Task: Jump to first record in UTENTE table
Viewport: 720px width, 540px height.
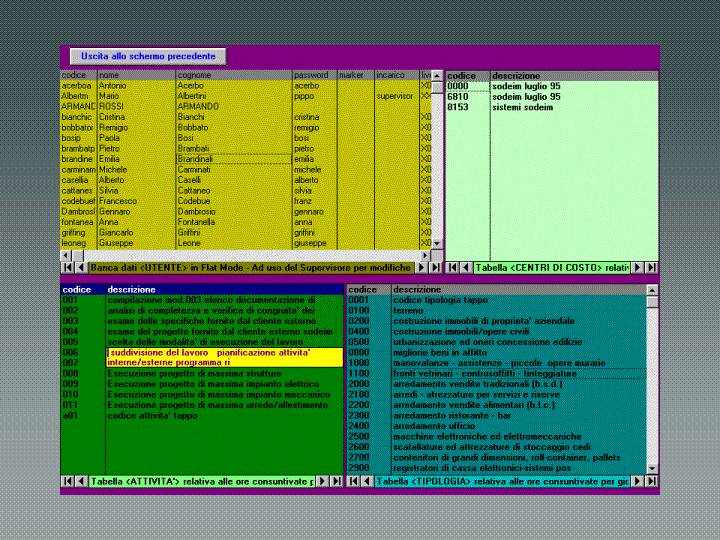Action: [x=67, y=268]
